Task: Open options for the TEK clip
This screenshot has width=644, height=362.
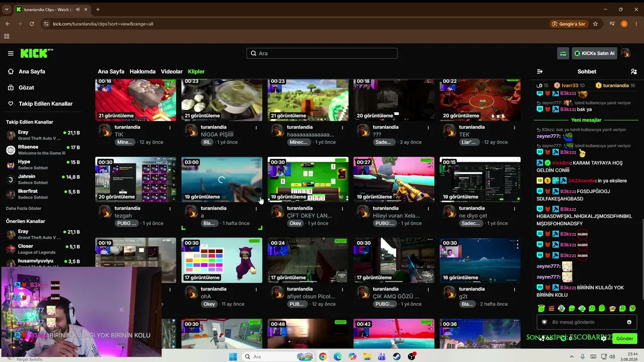Action: [x=514, y=127]
